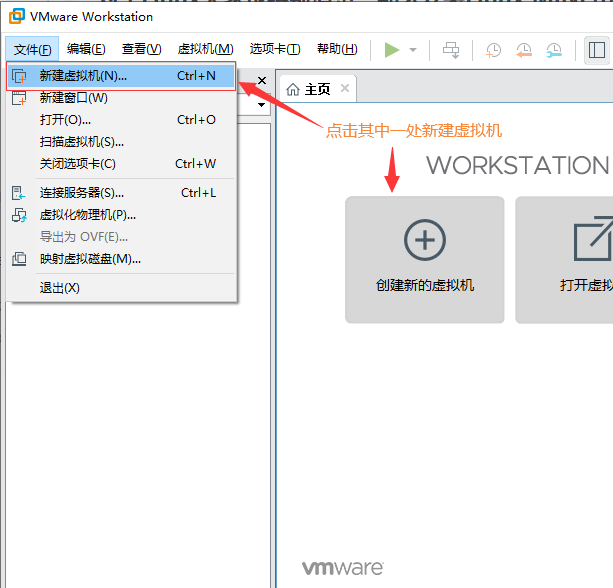Click the take snapshot toolbar icon
The height and width of the screenshot is (588, 613).
coord(493,50)
